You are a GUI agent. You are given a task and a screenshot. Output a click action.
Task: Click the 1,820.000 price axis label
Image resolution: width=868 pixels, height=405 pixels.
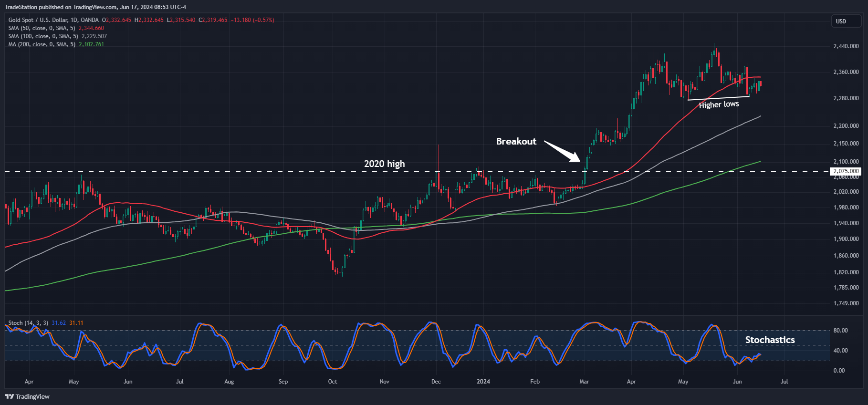point(846,272)
